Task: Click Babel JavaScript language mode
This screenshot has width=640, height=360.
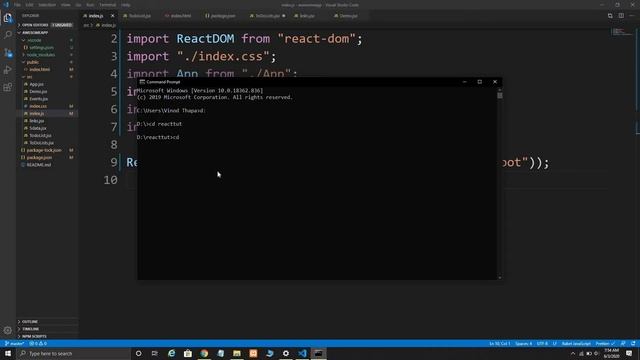Action: click(576, 343)
